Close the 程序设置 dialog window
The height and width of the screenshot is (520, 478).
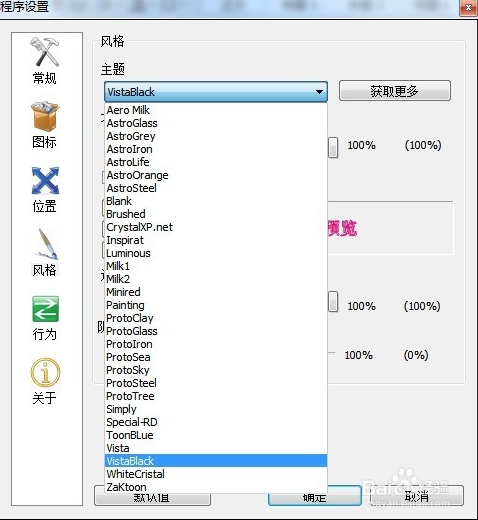coord(468,7)
